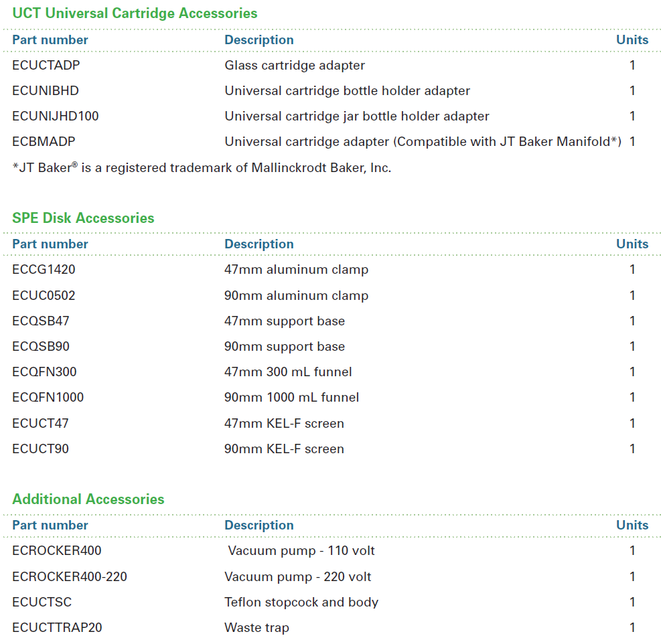Select part number ECQSB47
This screenshot has width=661, height=644.
point(41,321)
